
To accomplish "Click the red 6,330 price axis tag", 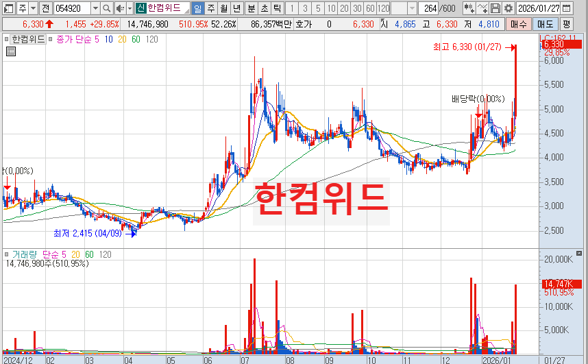I will (561, 45).
